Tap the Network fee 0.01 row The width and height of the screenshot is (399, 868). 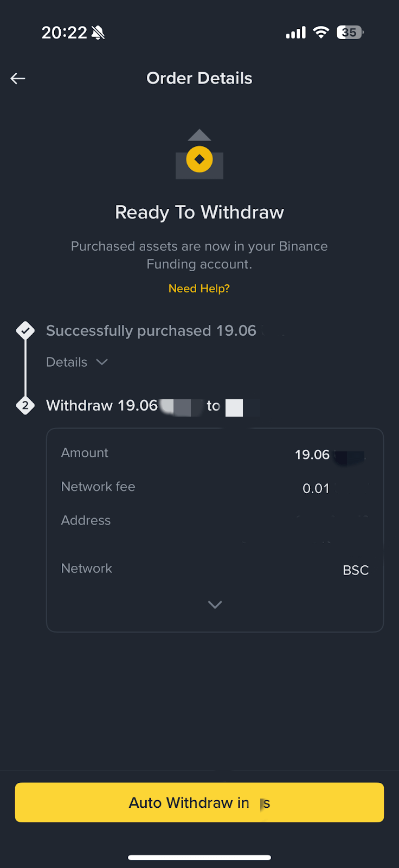215,487
